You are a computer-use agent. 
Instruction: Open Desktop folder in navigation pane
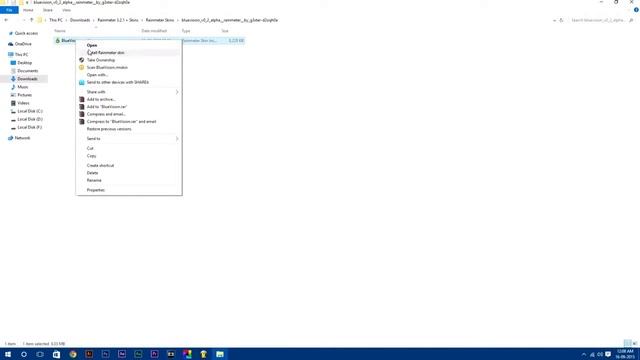coord(24,63)
